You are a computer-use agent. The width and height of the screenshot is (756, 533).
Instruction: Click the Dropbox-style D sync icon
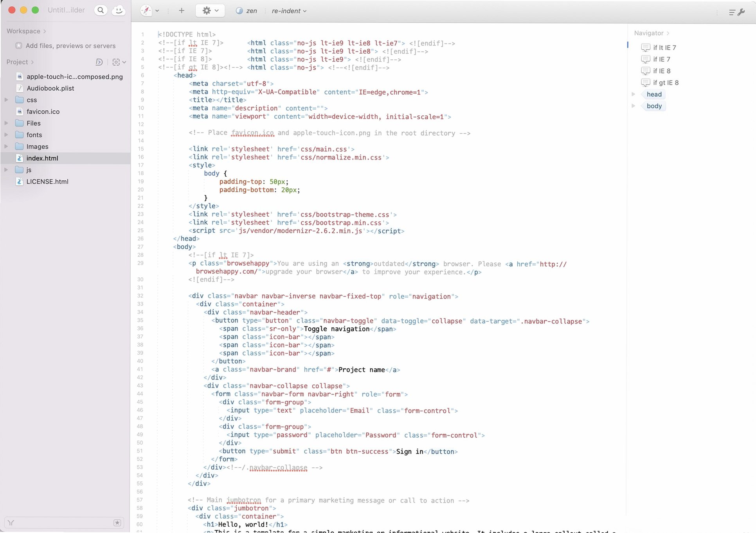99,62
